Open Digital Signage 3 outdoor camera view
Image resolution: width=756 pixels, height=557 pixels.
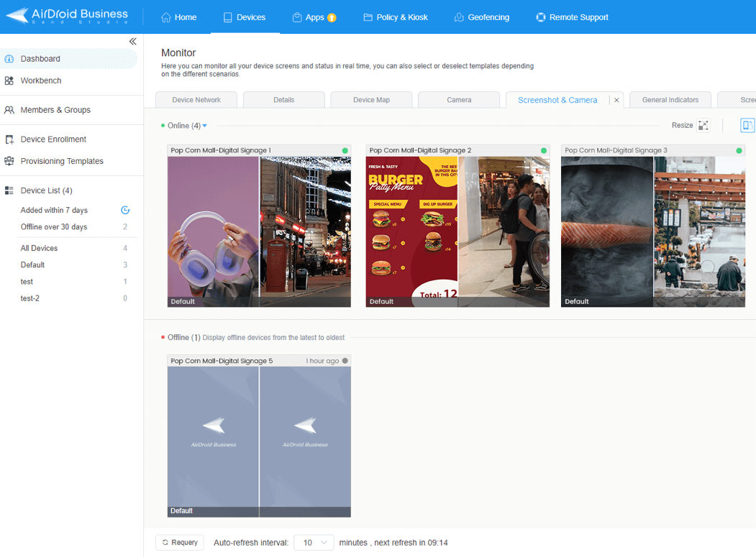700,231
